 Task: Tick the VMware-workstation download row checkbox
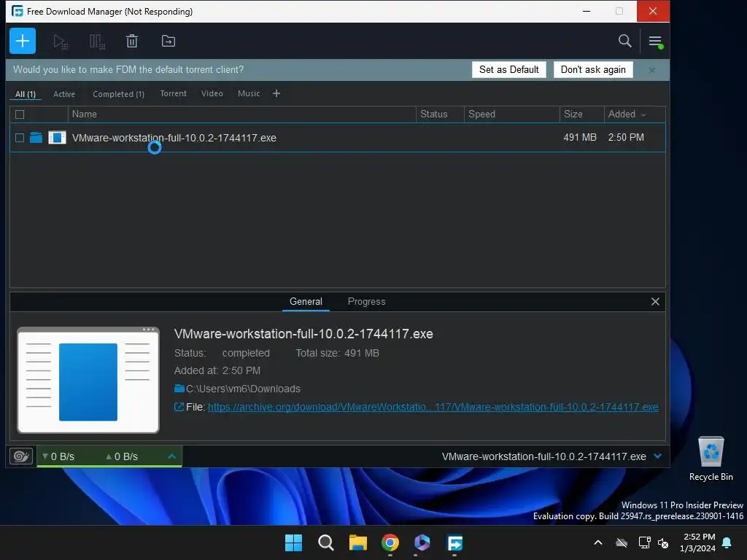(x=20, y=138)
